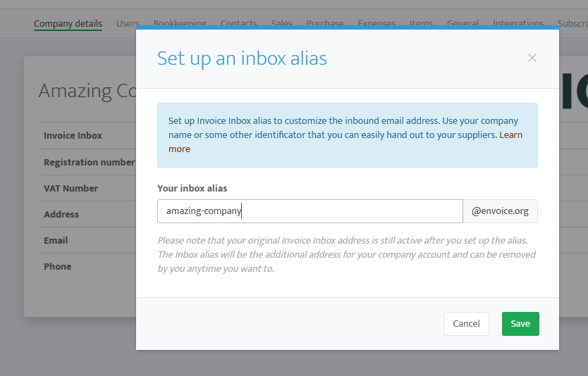Screen dimensions: 588x376
Task: Go to the Integrations tab
Action: point(518,23)
